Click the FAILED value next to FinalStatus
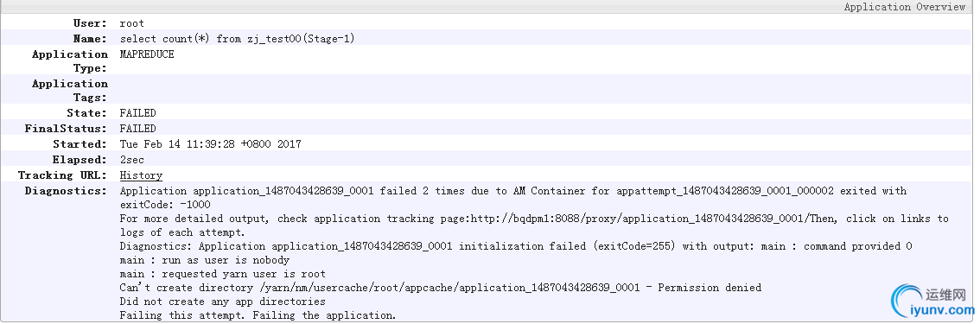The image size is (980, 324). tap(138, 129)
